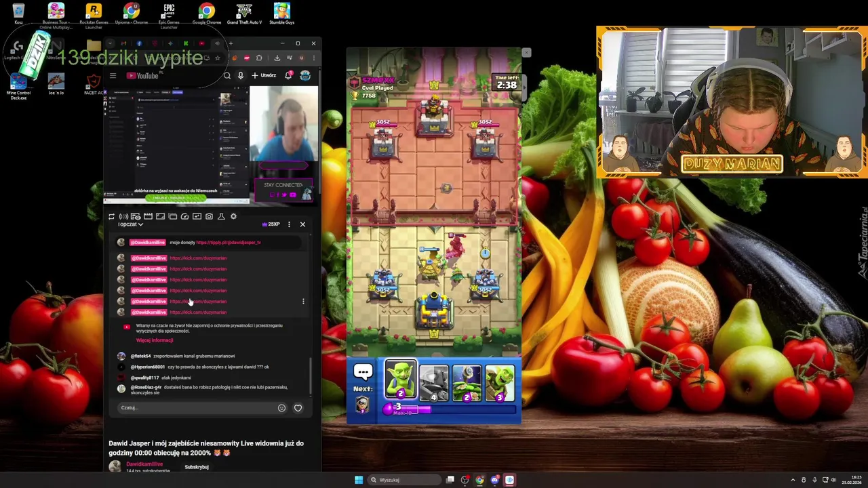Image resolution: width=868 pixels, height=488 pixels.
Task: Send a heart reaction in chat
Action: pyautogui.click(x=298, y=408)
